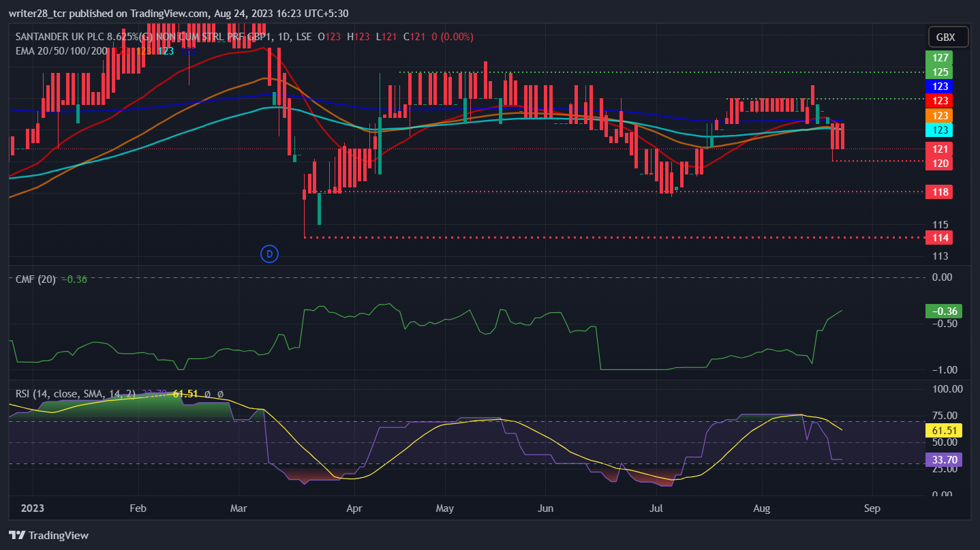
Task: Select the RSI (14, close, SMA, 14, 2) legend
Action: pyautogui.click(x=76, y=394)
